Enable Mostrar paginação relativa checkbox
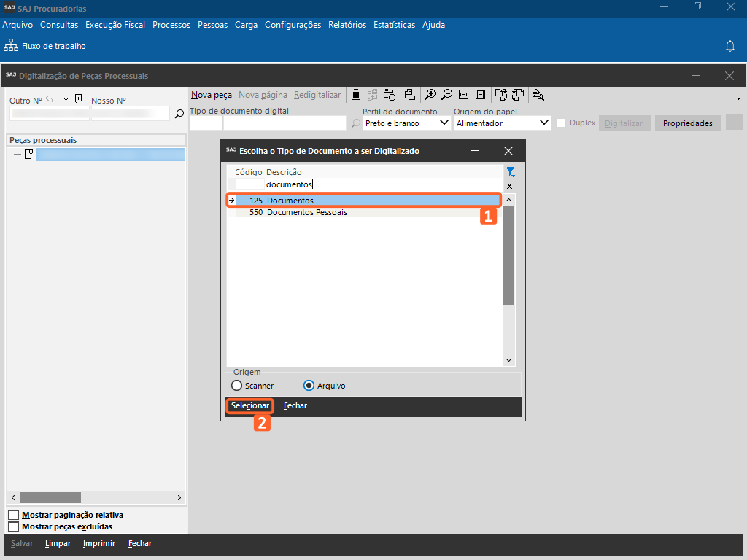 point(13,516)
